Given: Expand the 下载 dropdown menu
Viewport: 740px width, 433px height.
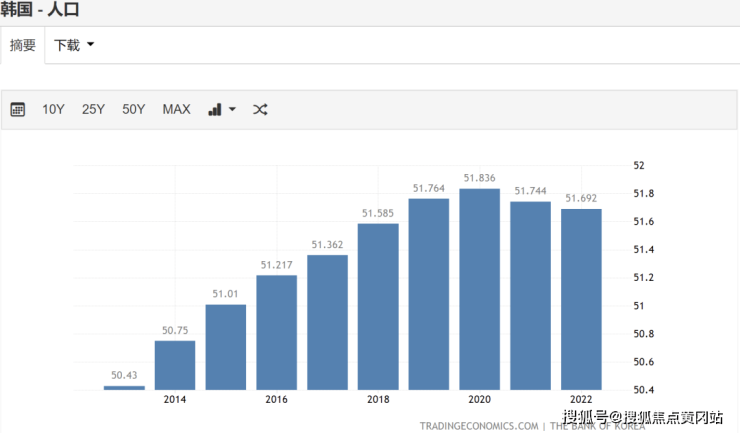Looking at the screenshot, I should click(x=74, y=45).
